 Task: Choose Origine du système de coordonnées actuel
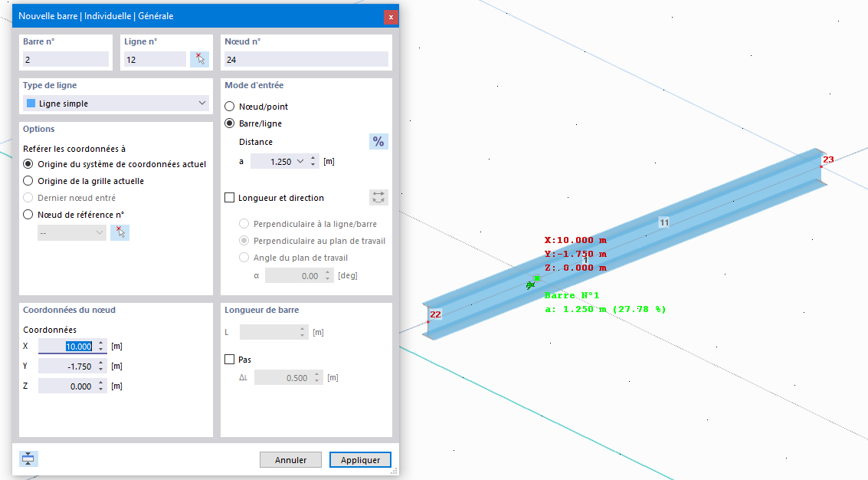coord(28,164)
